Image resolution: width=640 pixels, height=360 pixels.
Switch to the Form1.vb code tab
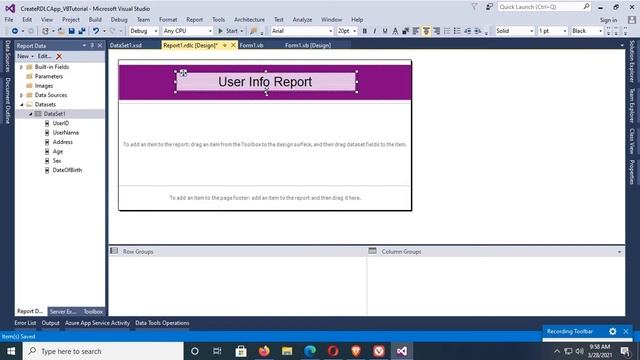click(x=251, y=45)
